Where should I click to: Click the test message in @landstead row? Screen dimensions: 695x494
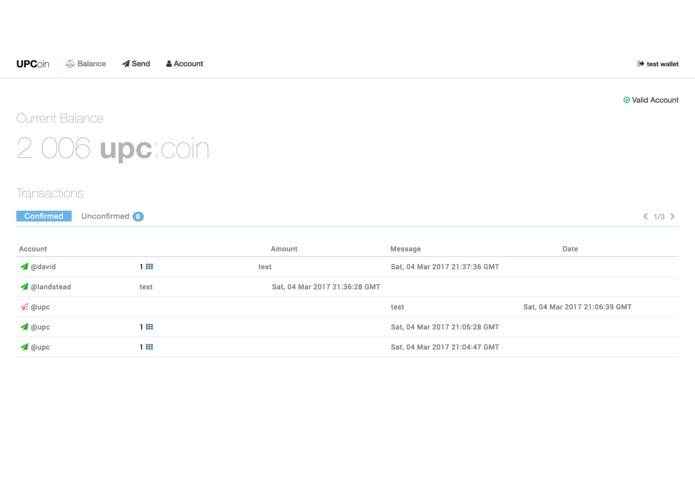[x=146, y=287]
